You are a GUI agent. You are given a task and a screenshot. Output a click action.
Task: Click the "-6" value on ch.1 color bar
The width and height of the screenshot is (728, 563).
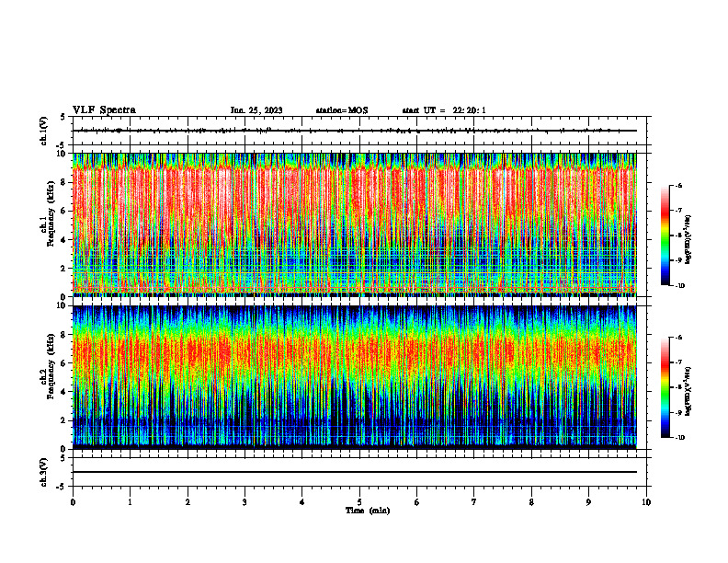(x=678, y=185)
